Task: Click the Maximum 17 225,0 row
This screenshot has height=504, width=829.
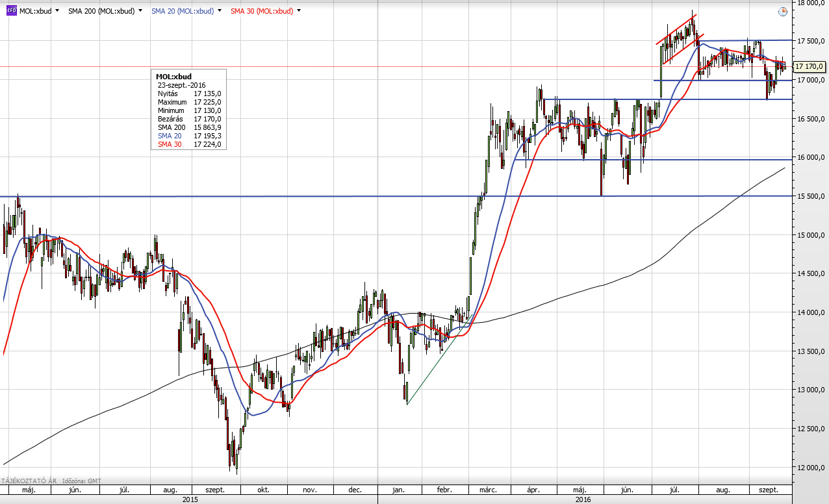Action: (x=189, y=102)
